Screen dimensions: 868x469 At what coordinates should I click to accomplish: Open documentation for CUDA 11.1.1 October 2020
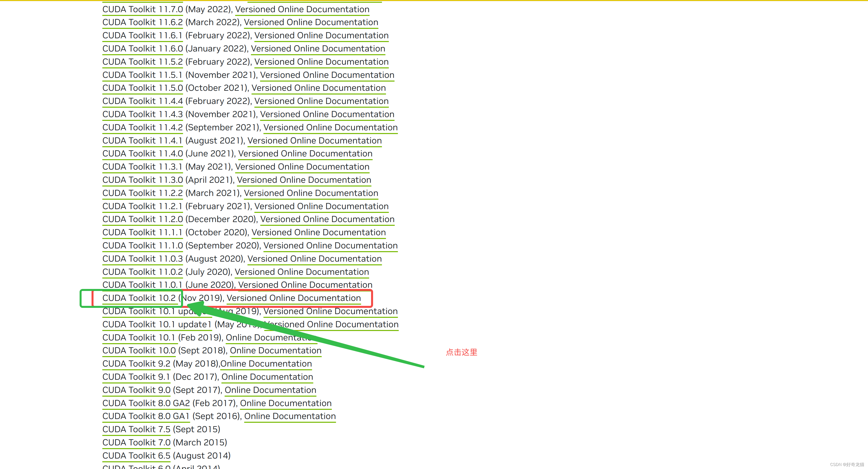[x=319, y=233]
